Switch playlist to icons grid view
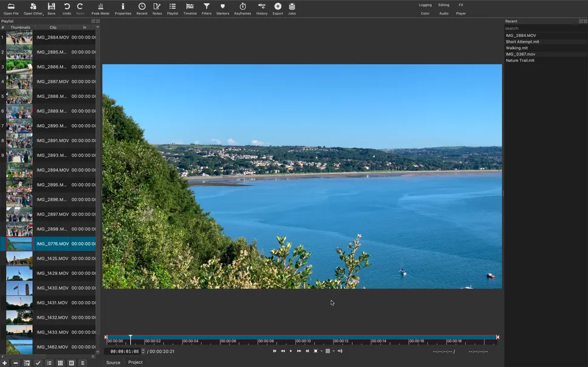Screen dimensions: 588x367 [60, 363]
